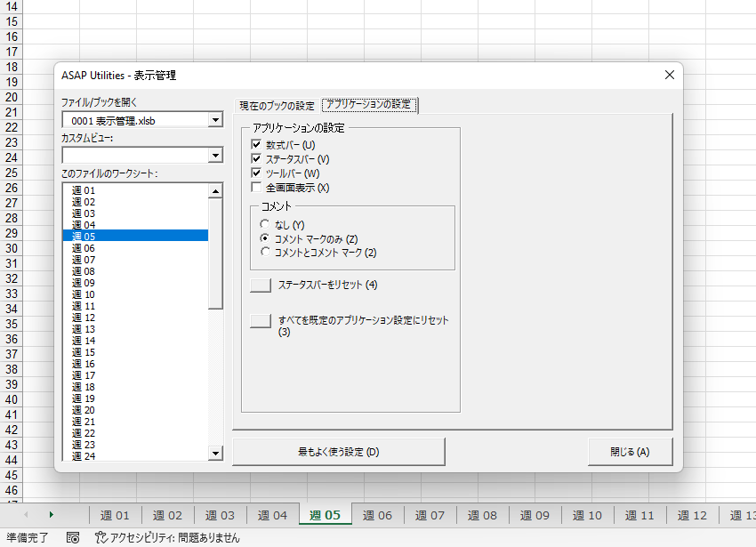Click the すべてを既定のアプリケーション設定にリセット button
The image size is (756, 547).
pyautogui.click(x=261, y=321)
